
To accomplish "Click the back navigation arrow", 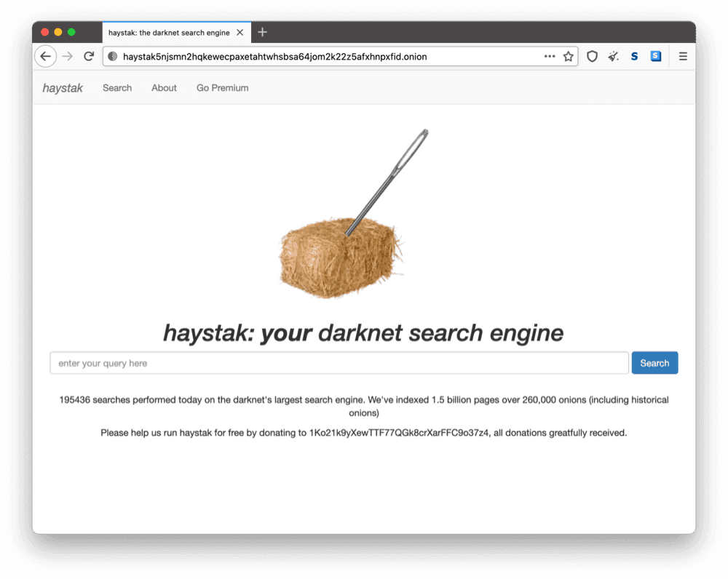I will [x=45, y=56].
